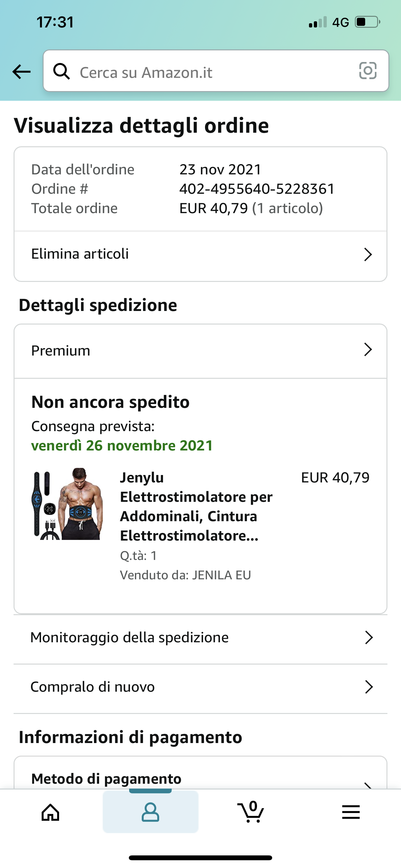401x868 pixels.
Task: Go to the Home tab icon
Action: (x=50, y=812)
